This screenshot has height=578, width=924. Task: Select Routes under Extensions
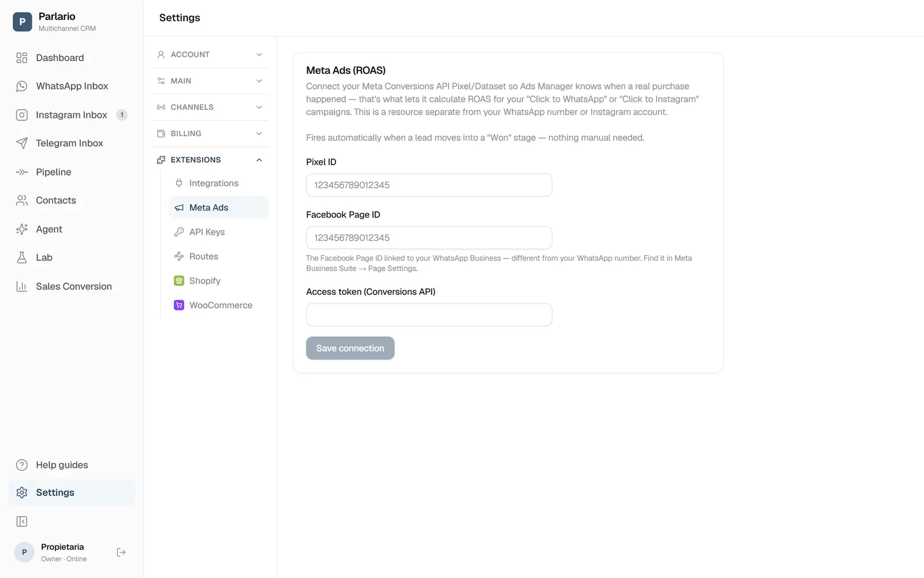coord(219,257)
